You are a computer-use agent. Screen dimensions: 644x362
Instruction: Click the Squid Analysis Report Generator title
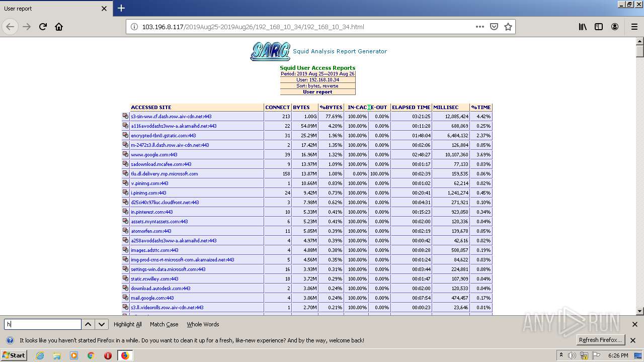pos(340,51)
